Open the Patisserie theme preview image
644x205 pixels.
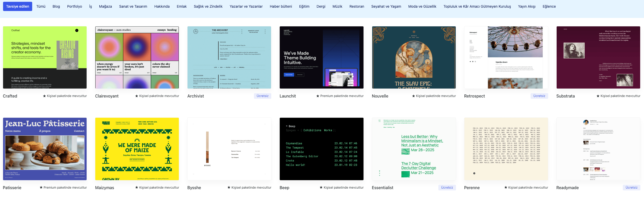point(45,149)
